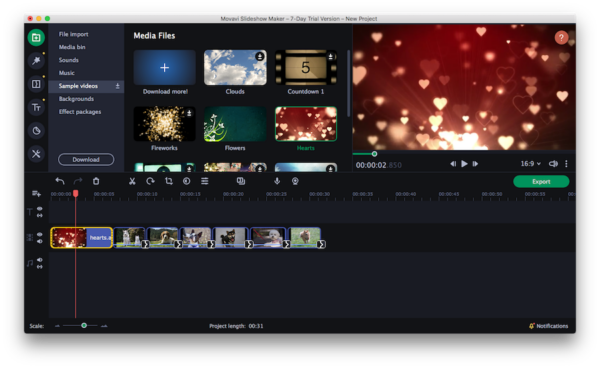Screen dimensions: 600x368
Task: Record voiceover with microphone icon
Action: [x=277, y=181]
